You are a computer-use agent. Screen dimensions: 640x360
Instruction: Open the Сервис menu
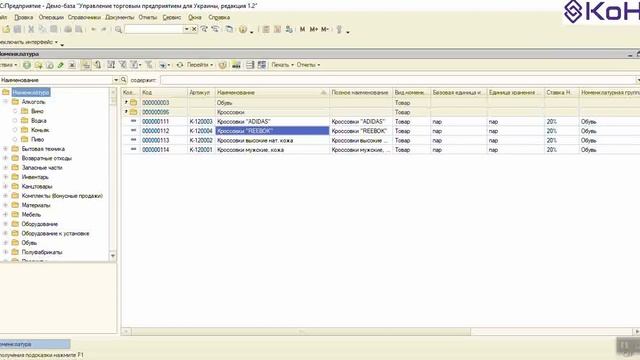[x=172, y=18]
